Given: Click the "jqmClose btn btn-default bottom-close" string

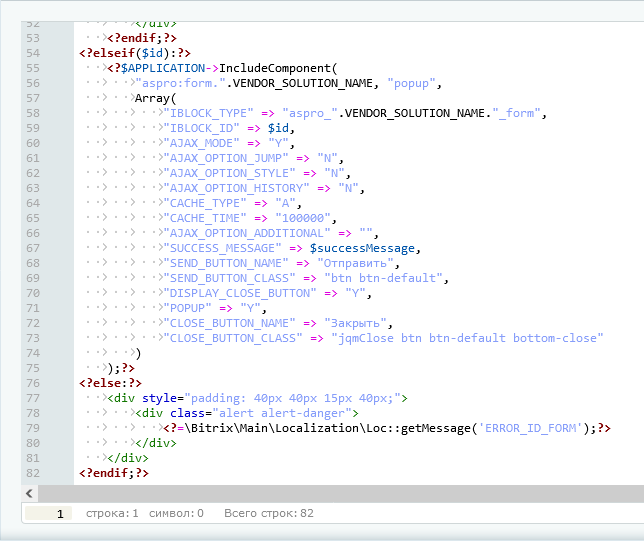Looking at the screenshot, I should [x=467, y=338].
